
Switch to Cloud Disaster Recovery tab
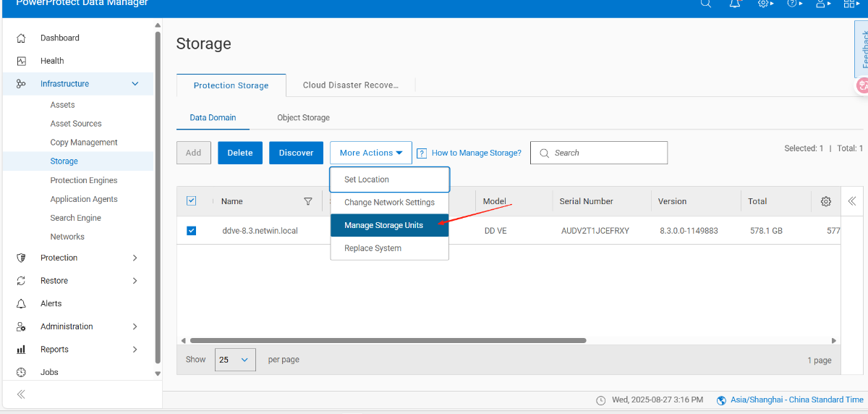pos(351,85)
